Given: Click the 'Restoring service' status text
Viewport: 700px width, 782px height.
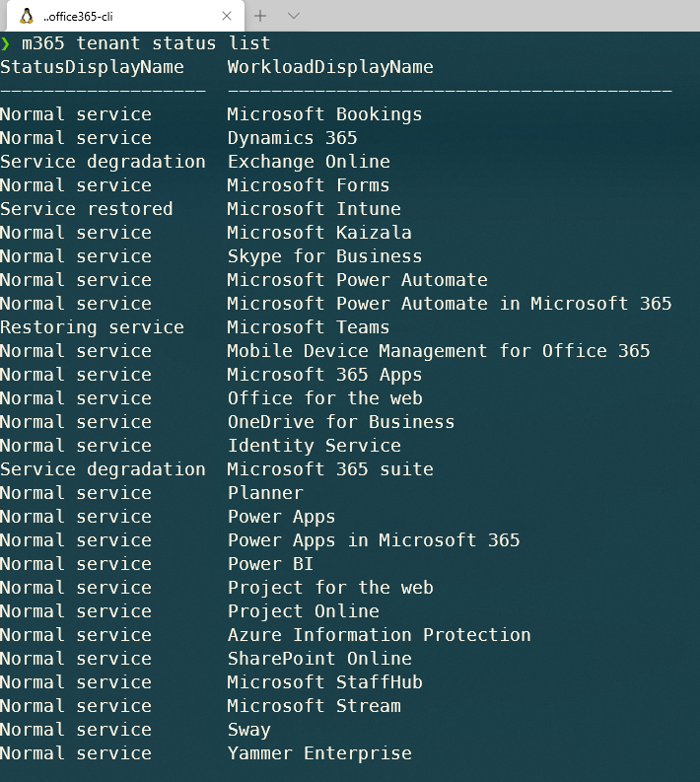Looking at the screenshot, I should pyautogui.click(x=93, y=327).
